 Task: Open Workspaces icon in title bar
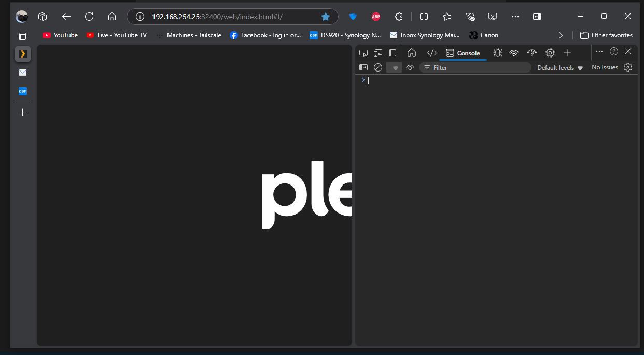43,17
